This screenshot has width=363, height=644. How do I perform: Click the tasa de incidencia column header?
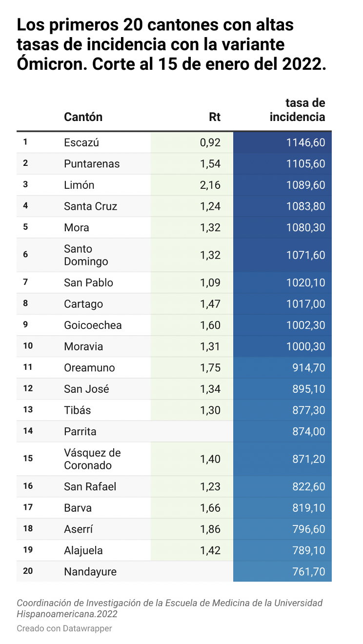(x=298, y=110)
